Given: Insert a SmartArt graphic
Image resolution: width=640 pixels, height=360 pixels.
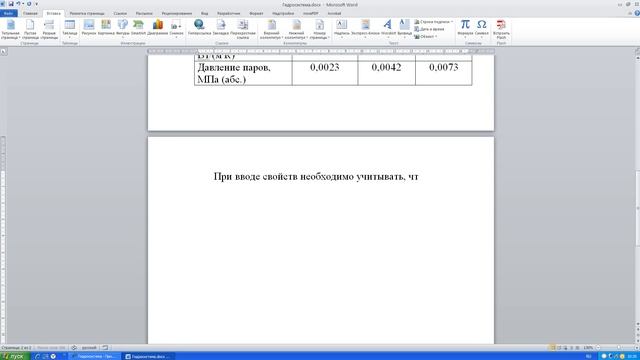Looking at the screenshot, I should [138, 28].
